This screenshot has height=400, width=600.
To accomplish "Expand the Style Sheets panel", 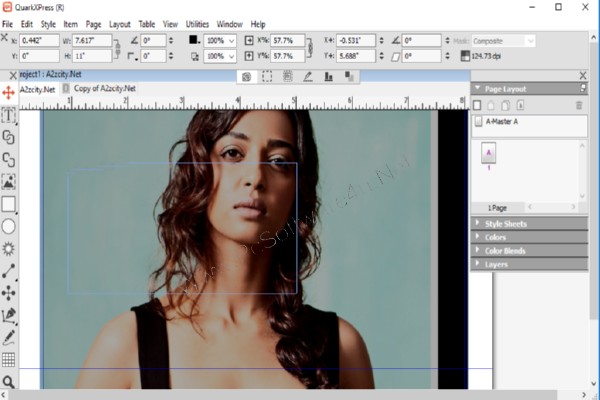I will (477, 223).
